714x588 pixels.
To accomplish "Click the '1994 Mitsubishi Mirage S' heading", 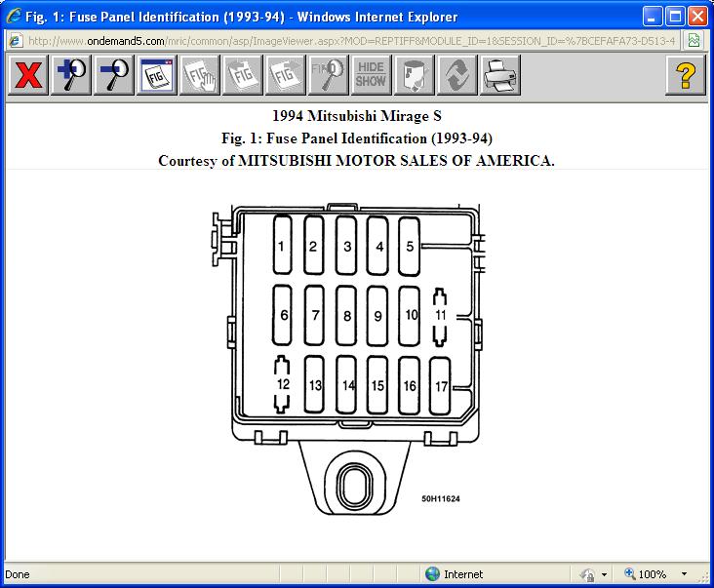I will coord(357,116).
